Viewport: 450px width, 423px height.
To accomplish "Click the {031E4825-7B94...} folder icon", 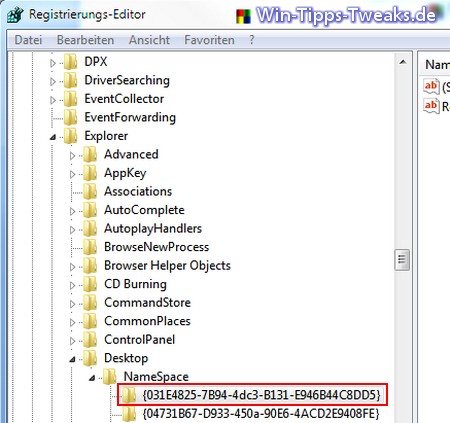I will pos(129,395).
